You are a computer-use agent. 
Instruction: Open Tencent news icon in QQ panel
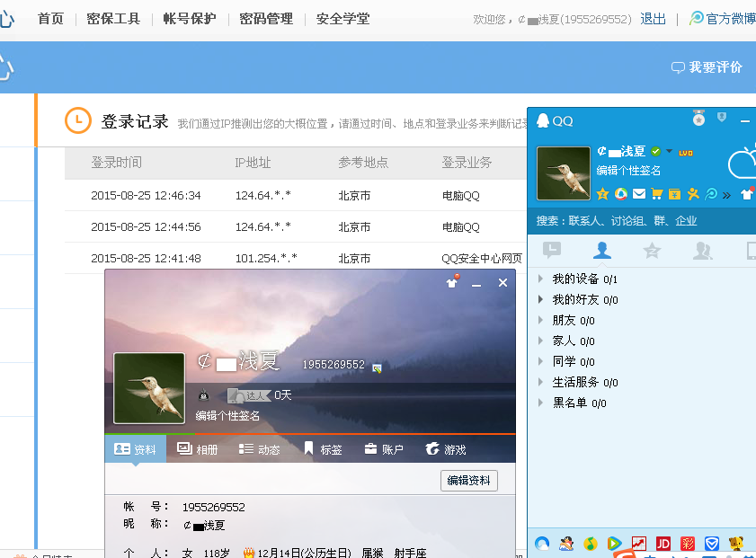pyautogui.click(x=621, y=194)
